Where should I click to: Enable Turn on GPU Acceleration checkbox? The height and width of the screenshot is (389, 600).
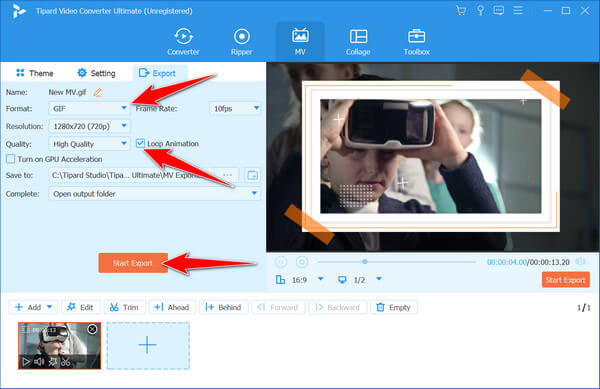(10, 159)
